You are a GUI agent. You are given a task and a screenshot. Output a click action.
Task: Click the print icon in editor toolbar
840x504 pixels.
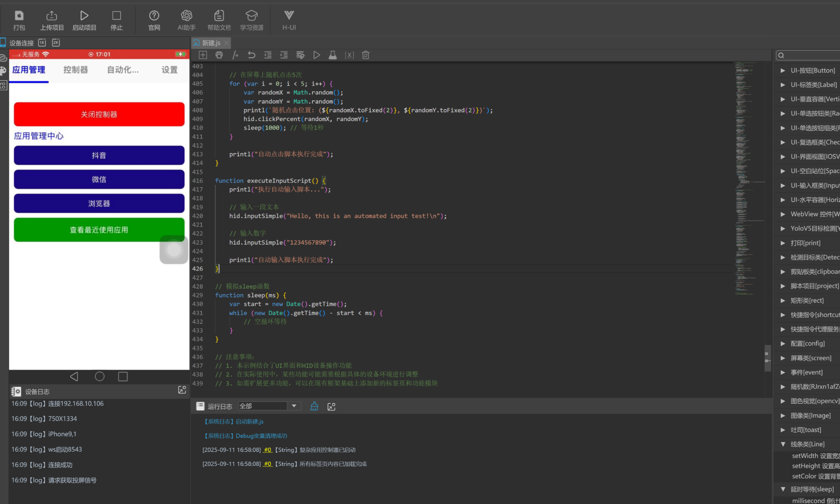point(219,55)
